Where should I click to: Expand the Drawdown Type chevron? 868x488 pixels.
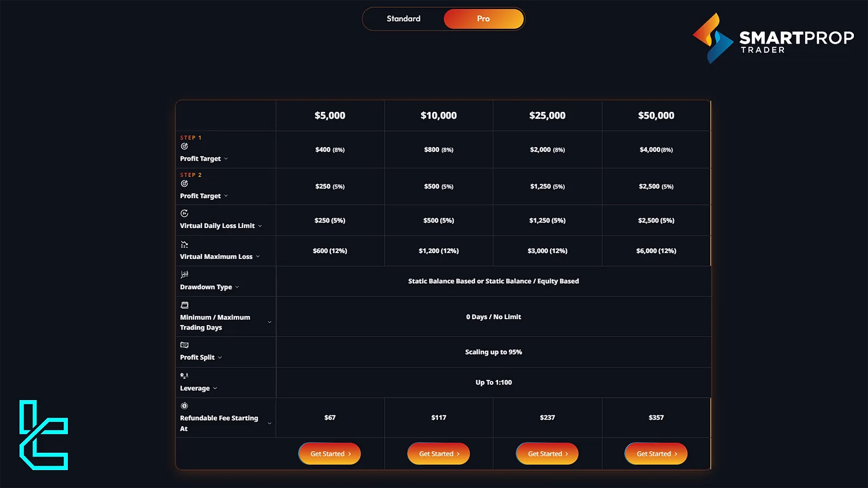click(237, 287)
